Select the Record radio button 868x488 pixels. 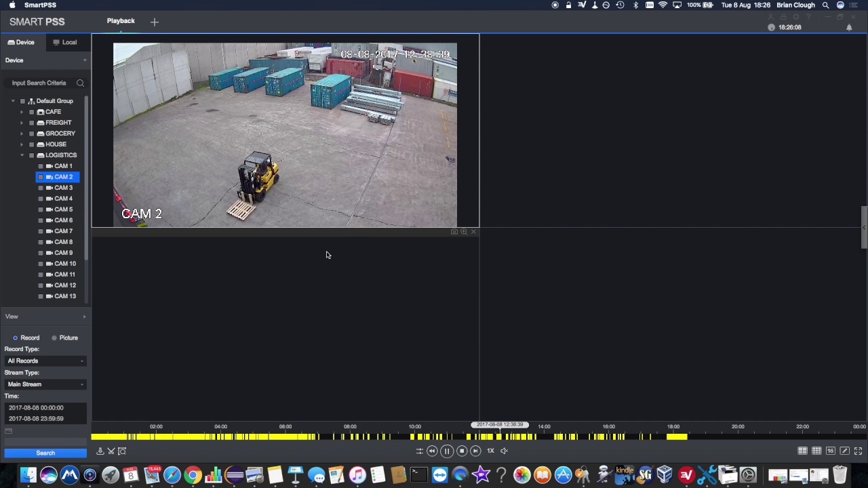(15, 338)
